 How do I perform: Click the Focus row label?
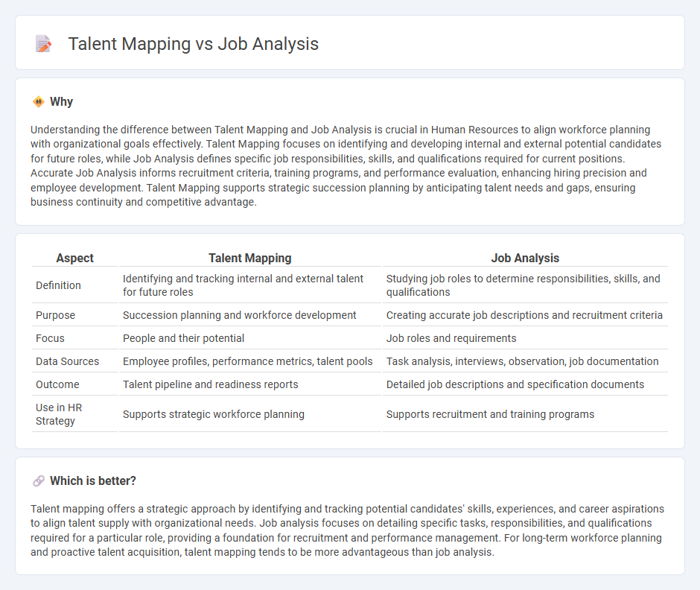coord(50,338)
